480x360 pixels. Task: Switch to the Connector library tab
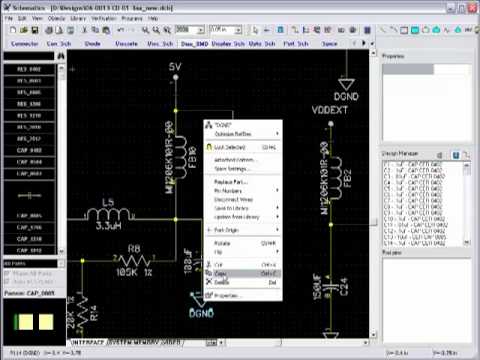25,44
